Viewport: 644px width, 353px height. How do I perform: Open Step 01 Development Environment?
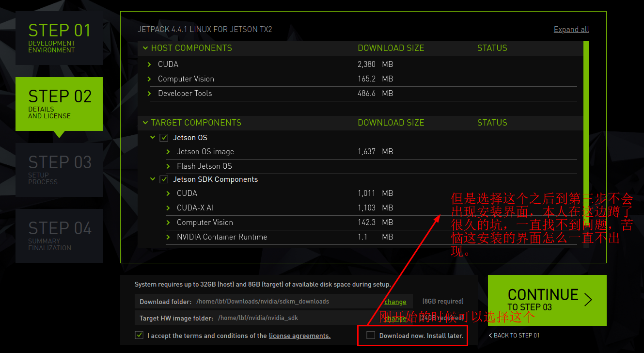click(59, 38)
